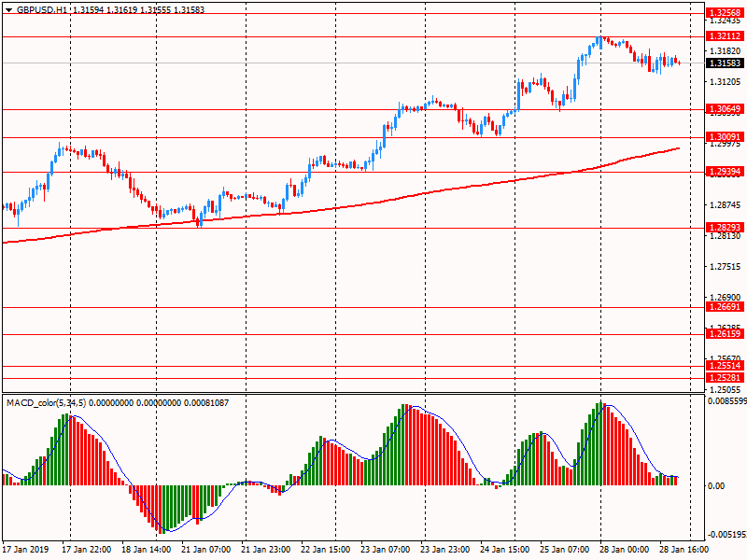Click the 22 Jan 15:00 time axis label
Viewport: 747px width, 560px height.
tap(325, 549)
